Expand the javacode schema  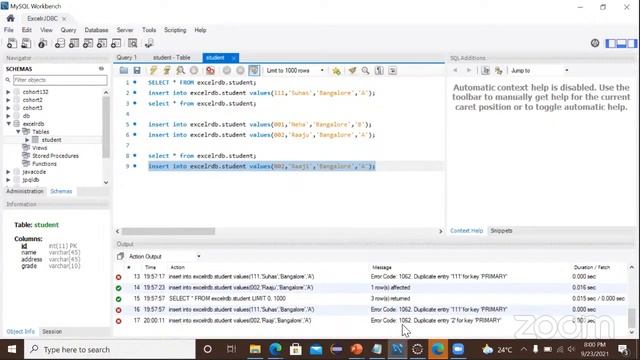pyautogui.click(x=8, y=172)
